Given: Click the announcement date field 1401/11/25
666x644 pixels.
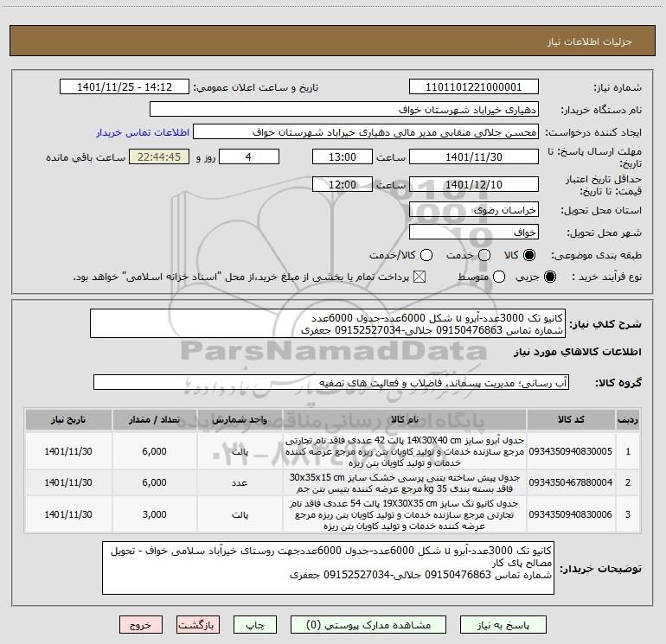Looking at the screenshot, I should (125, 86).
